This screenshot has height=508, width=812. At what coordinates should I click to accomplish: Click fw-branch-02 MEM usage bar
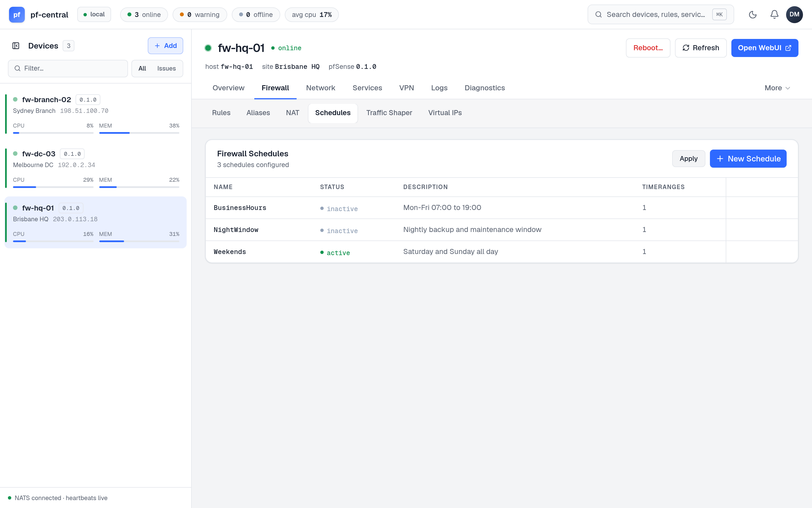click(x=139, y=133)
